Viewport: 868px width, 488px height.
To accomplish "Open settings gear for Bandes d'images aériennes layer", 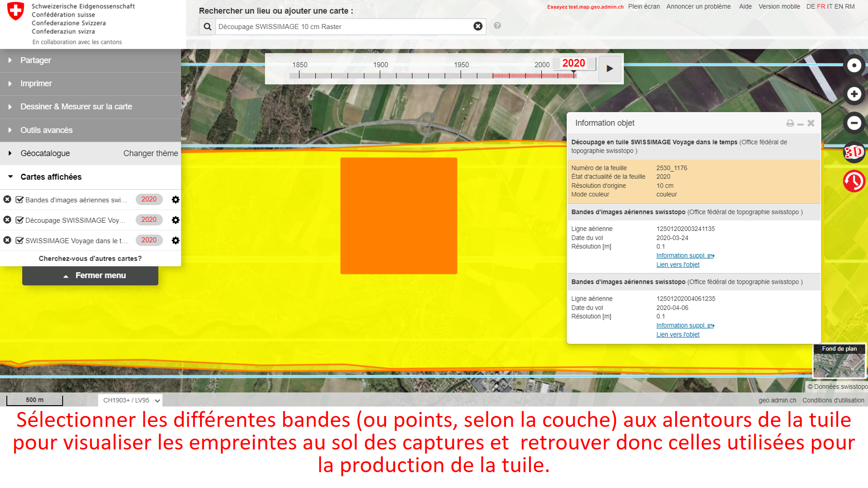I will tap(176, 200).
